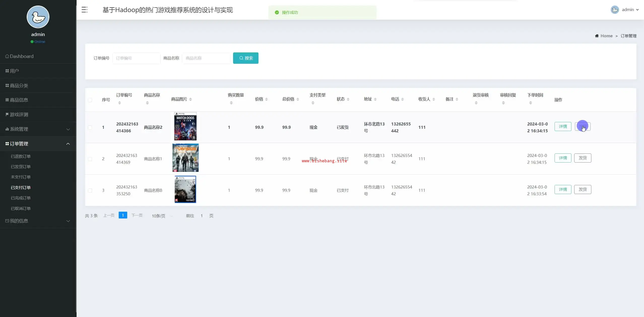Screen dimensions: 644x317
Task: Sort by 状态 column arrows
Action: click(x=348, y=99)
